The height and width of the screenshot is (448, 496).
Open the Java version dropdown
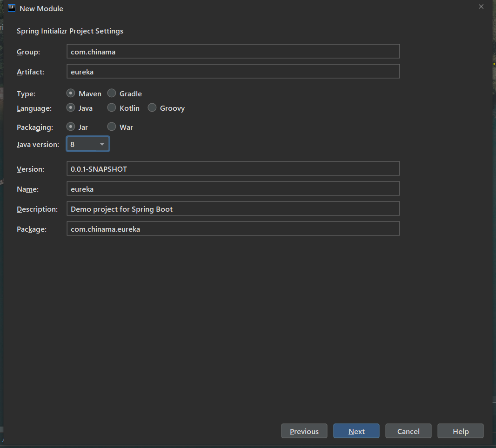[x=88, y=144]
